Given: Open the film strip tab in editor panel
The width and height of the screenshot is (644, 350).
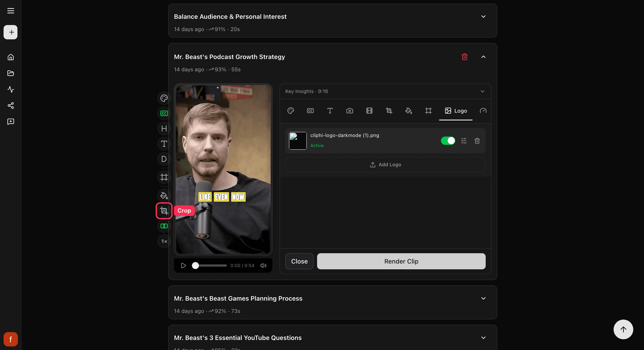Looking at the screenshot, I should 369,111.
